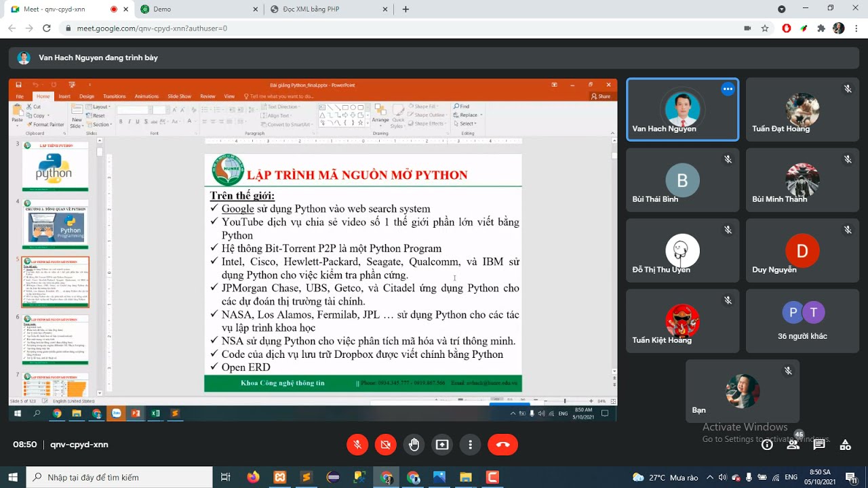Select slide 3 thumbnail with Python logo

pos(55,167)
